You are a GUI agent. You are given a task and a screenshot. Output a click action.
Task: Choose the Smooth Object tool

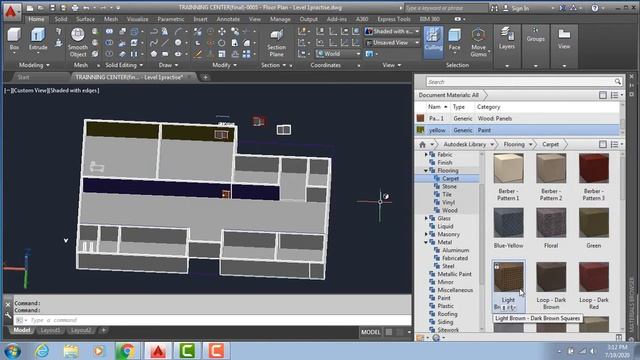78,42
